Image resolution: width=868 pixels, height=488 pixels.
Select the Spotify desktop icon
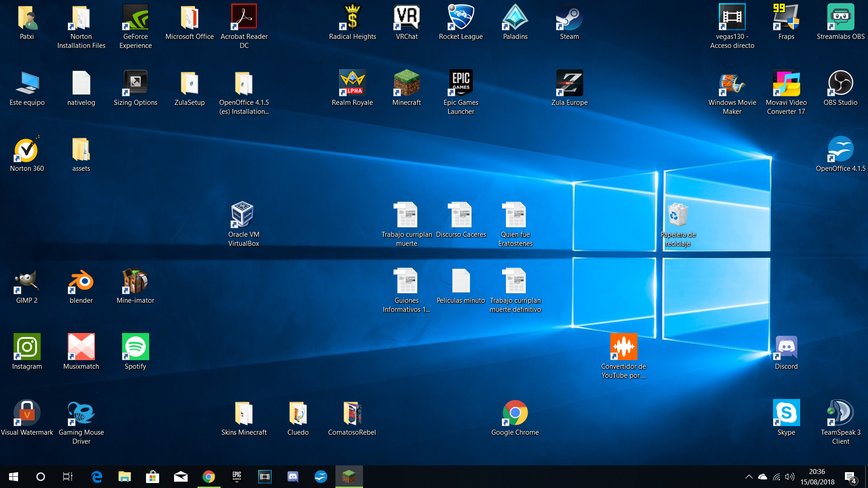[x=135, y=347]
